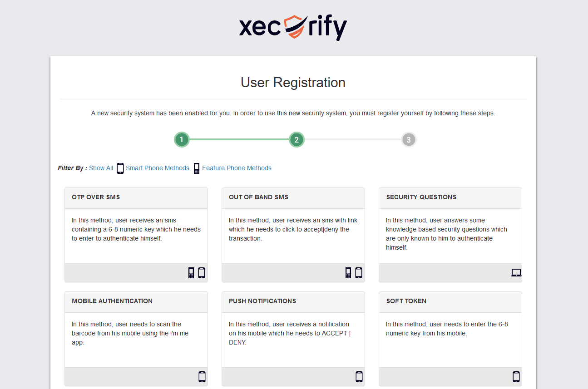Click the feature phone icon in OTP Over SMS card

pyautogui.click(x=191, y=273)
